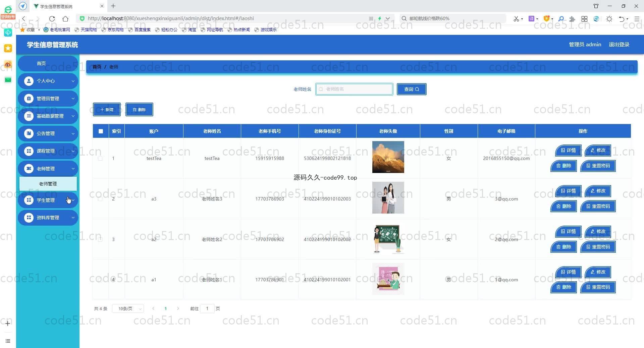Click 首页 in the breadcrumb
This screenshot has width=644, height=348.
[x=97, y=67]
